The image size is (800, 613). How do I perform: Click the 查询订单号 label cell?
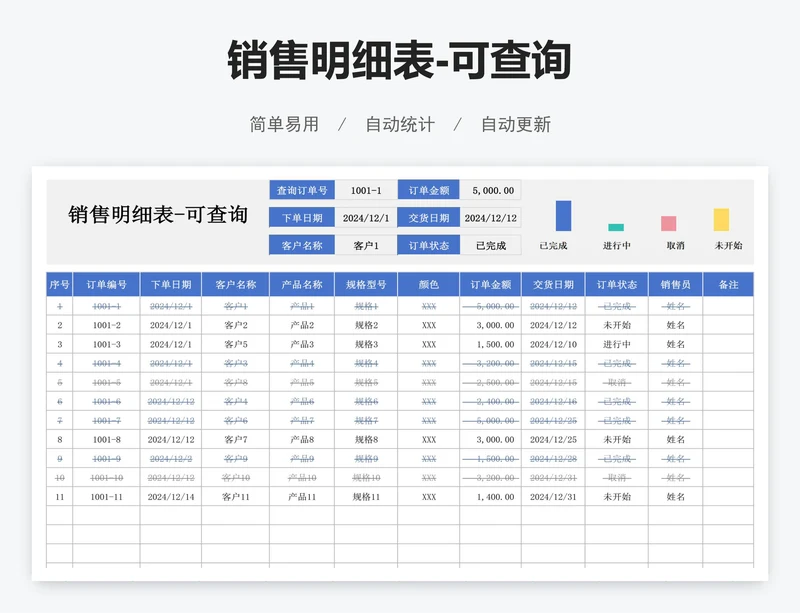302,190
